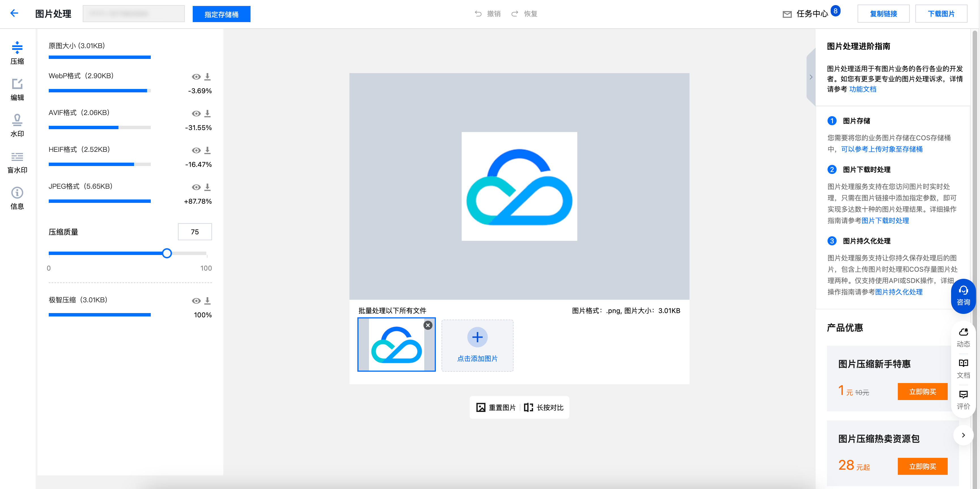Preview the AVIF格式 result with eye icon
Image resolution: width=980 pixels, height=489 pixels.
click(196, 113)
